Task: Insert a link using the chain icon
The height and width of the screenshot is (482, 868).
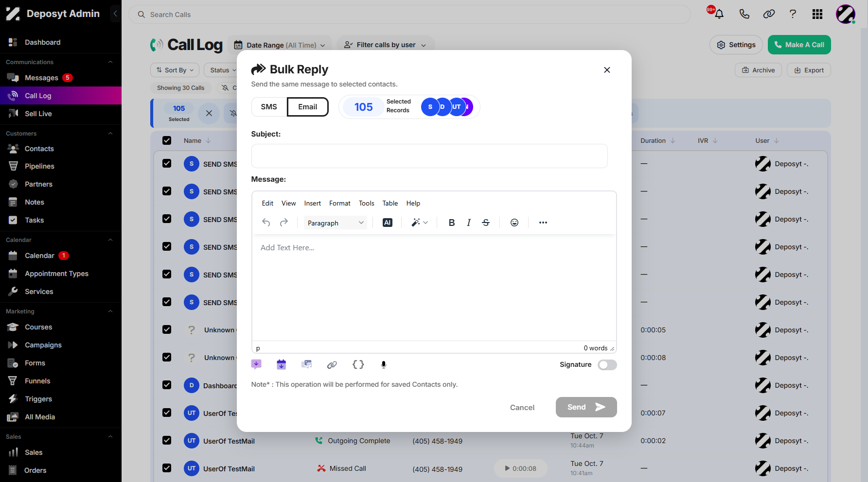Action: 332,364
